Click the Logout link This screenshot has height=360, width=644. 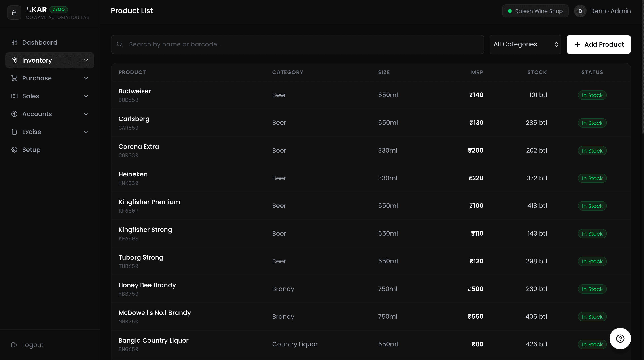tap(33, 345)
